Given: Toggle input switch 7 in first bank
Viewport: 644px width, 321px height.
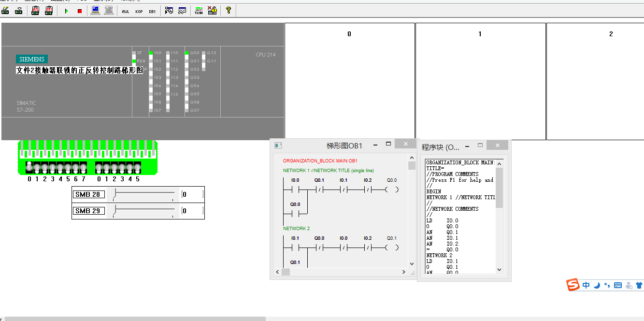Looking at the screenshot, I should tap(83, 167).
